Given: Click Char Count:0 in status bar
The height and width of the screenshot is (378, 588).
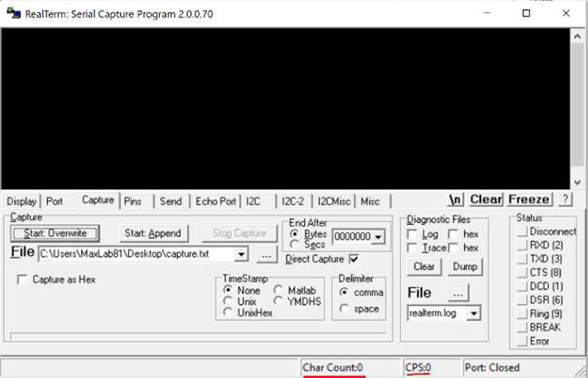Looking at the screenshot, I should [333, 367].
